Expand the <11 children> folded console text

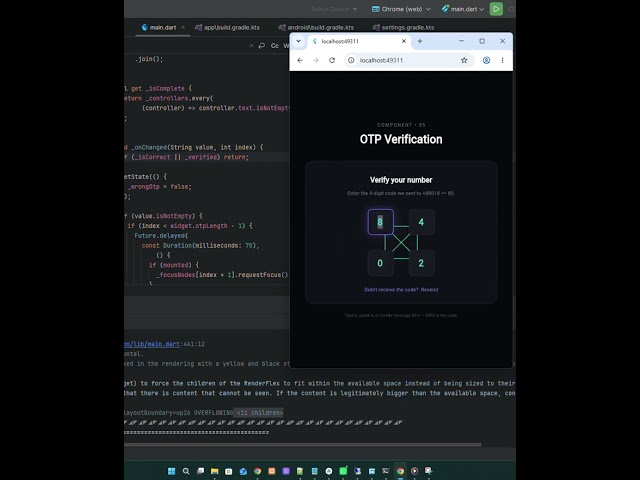pos(259,413)
